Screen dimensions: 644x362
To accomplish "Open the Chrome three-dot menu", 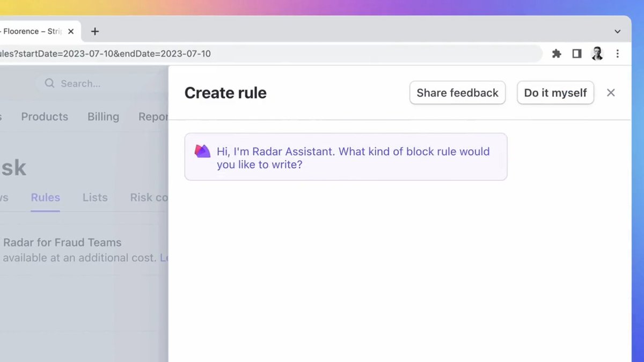I will click(x=618, y=54).
